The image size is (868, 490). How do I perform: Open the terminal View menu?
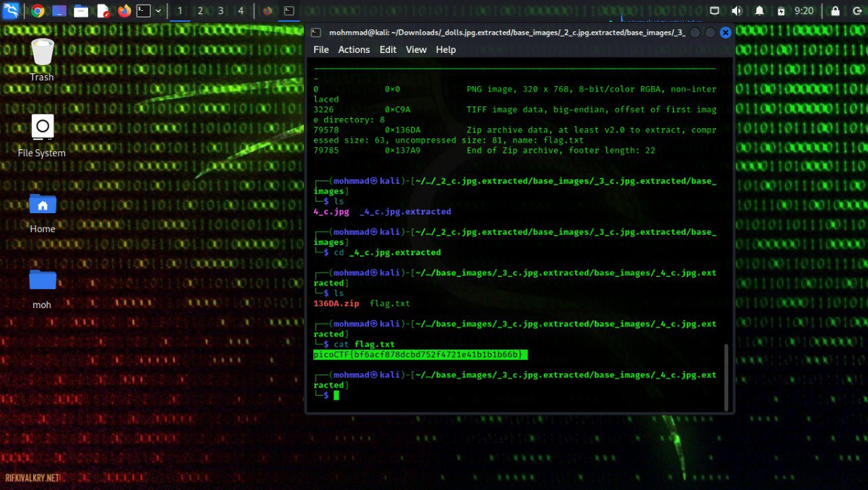(416, 50)
